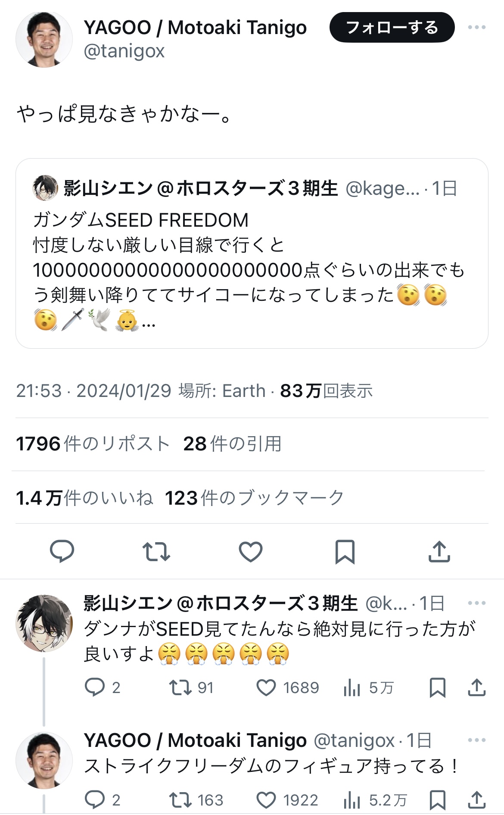
Task: Like YAGOO's reply with 1922 likes
Action: pos(266,800)
